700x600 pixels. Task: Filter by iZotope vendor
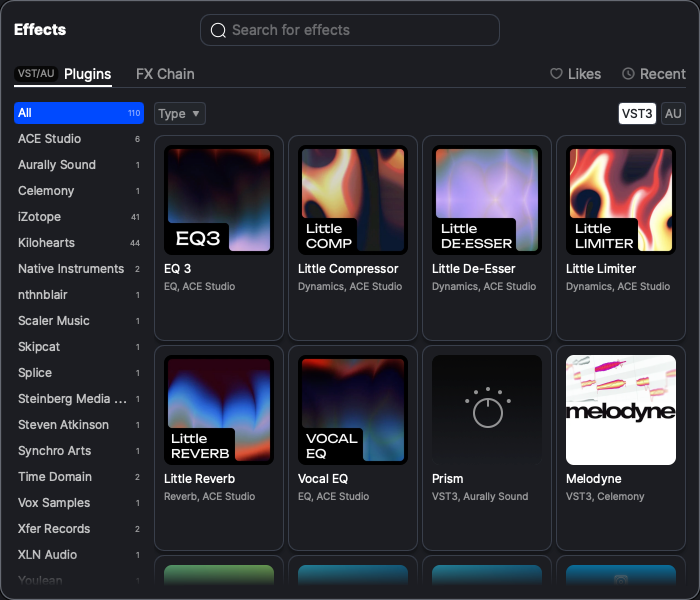coord(79,217)
